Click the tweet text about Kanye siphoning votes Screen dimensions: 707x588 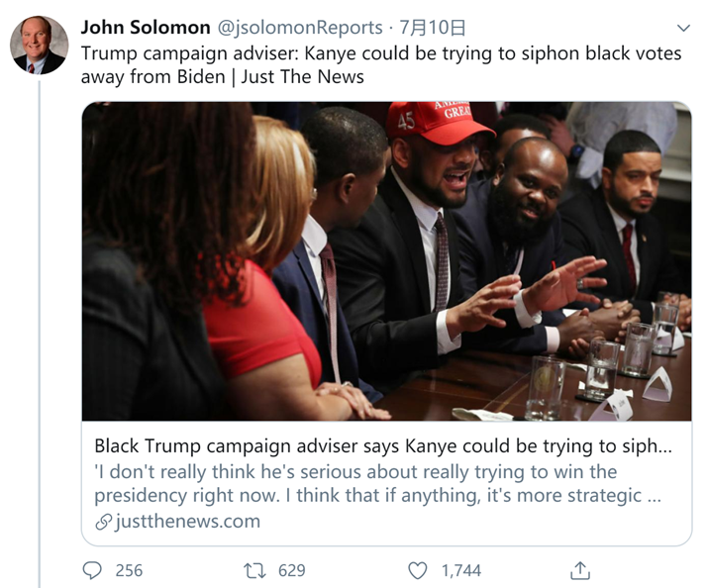381,65
